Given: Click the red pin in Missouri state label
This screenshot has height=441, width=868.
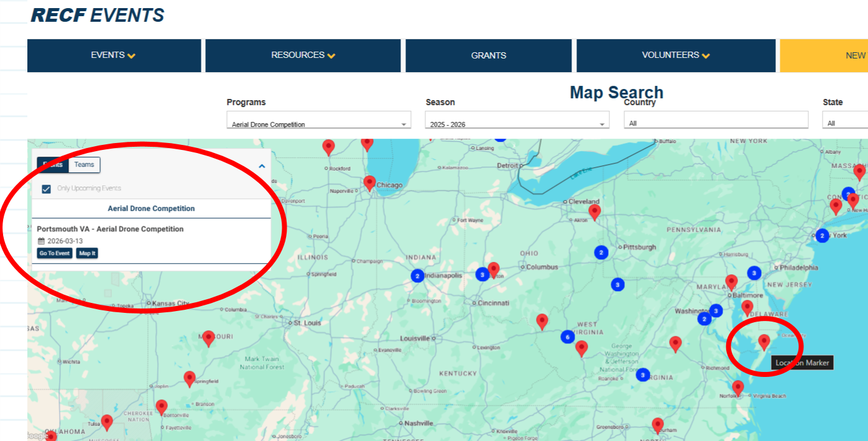Looking at the screenshot, I should pyautogui.click(x=208, y=338).
